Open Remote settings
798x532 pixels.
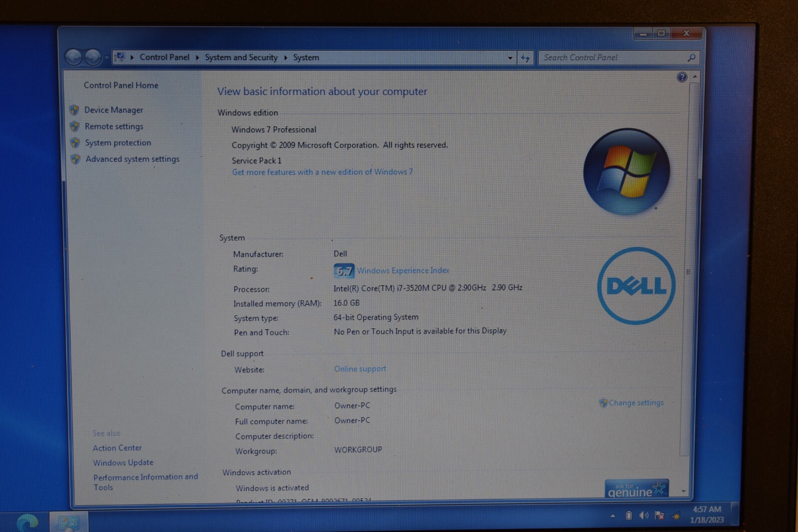point(114,127)
